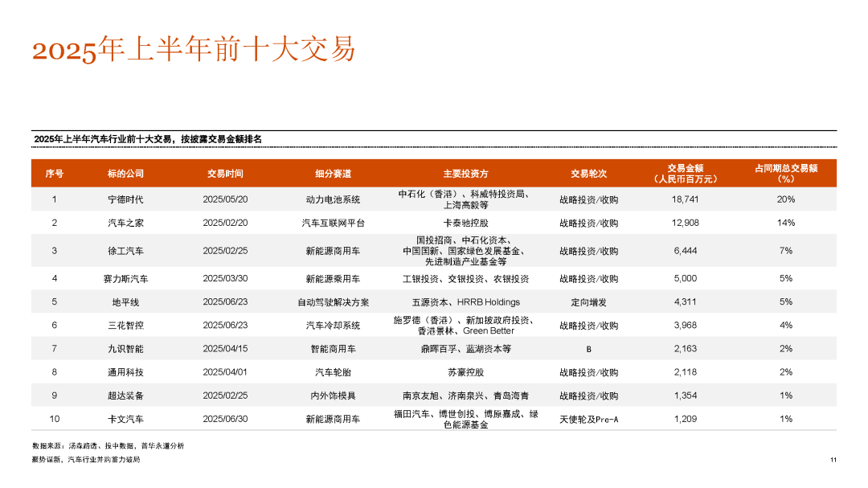Click the 序号 column header

point(55,174)
